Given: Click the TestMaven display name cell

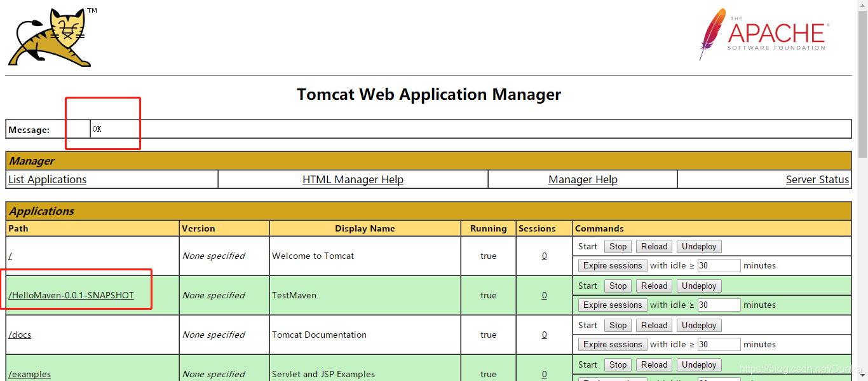Looking at the screenshot, I should pyautogui.click(x=365, y=295).
